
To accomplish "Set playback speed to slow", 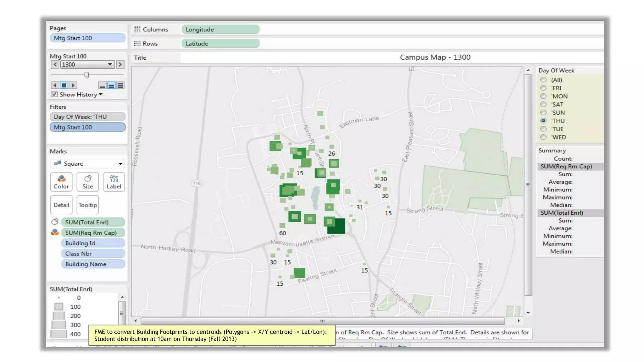I will (x=102, y=85).
